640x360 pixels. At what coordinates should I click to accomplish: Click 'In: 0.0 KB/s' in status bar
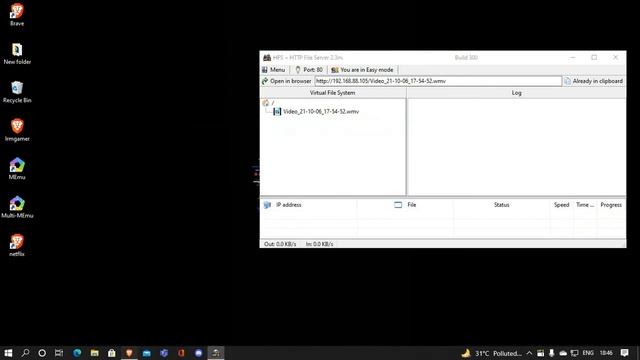pos(319,244)
